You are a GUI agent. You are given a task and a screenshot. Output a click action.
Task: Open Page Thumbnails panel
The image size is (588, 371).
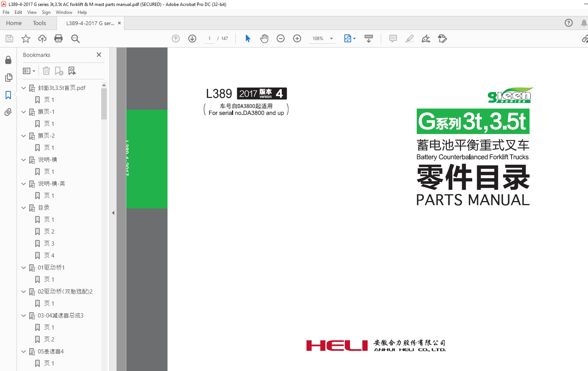[8, 77]
